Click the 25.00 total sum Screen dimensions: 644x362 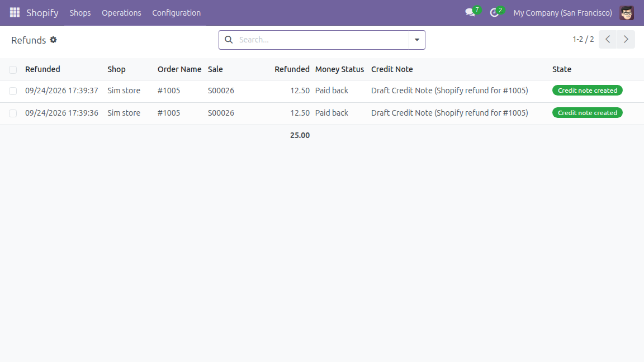[x=300, y=135]
